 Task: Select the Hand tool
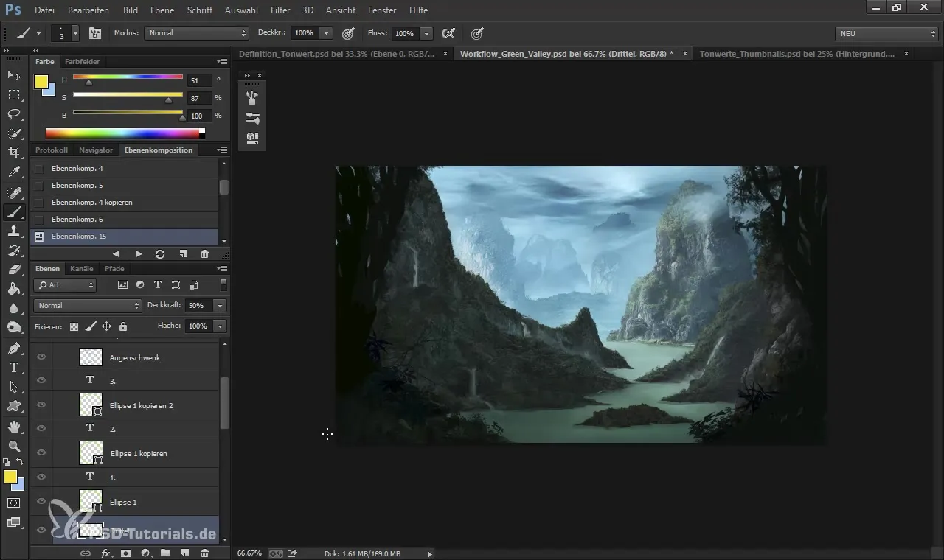13,427
